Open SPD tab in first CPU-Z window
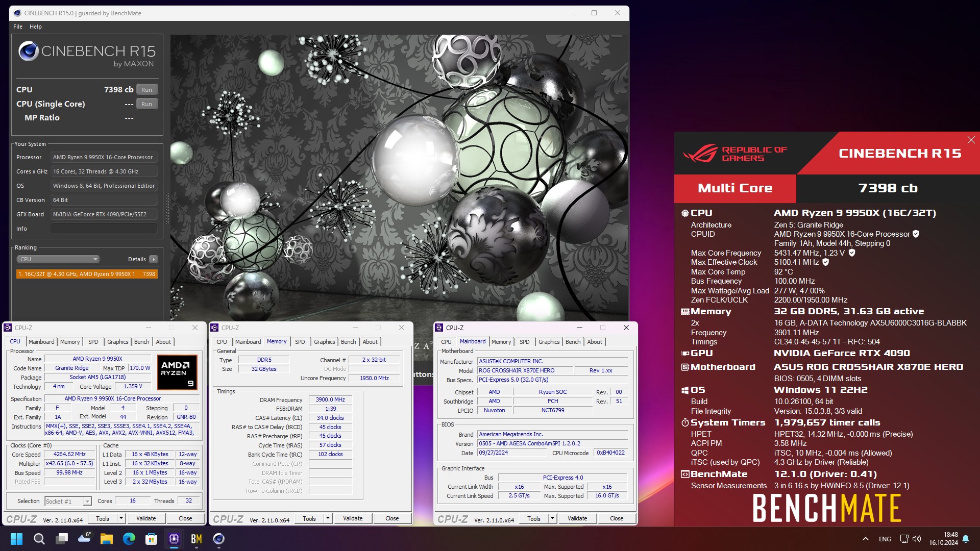Screen dimensions: 980x551 [x=93, y=342]
